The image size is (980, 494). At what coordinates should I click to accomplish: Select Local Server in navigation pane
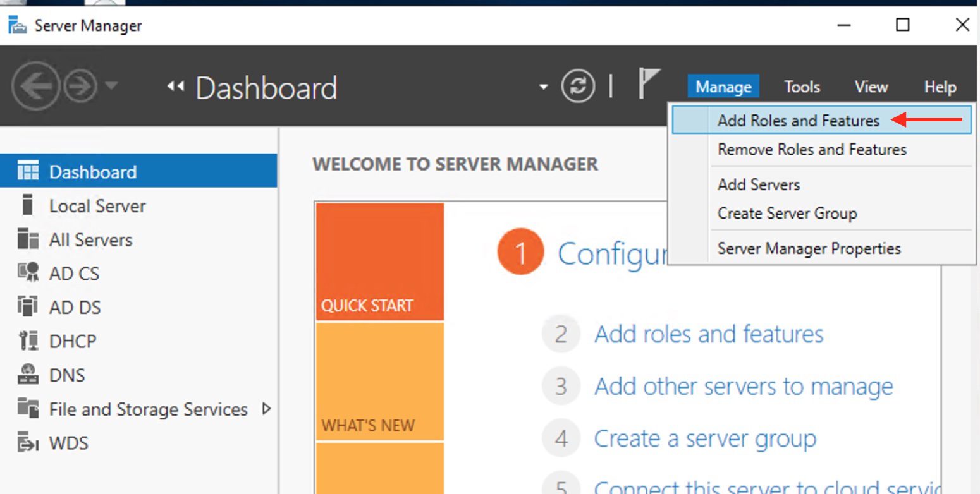138,205
